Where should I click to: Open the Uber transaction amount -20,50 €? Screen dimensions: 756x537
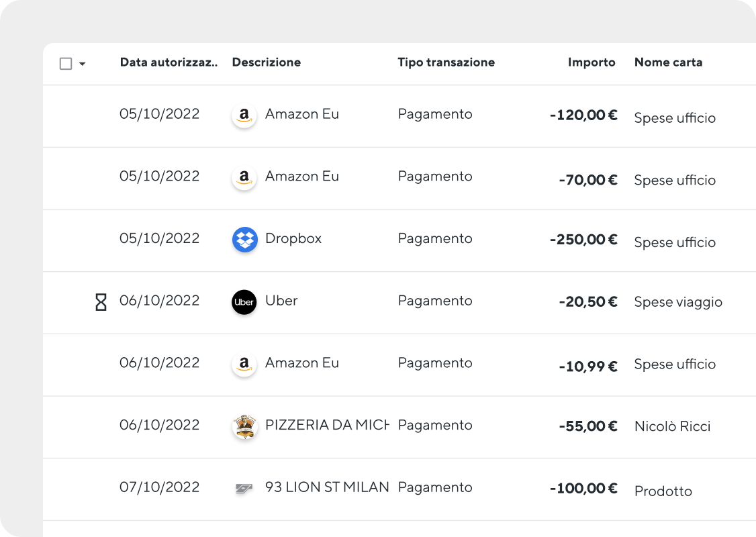click(x=587, y=302)
